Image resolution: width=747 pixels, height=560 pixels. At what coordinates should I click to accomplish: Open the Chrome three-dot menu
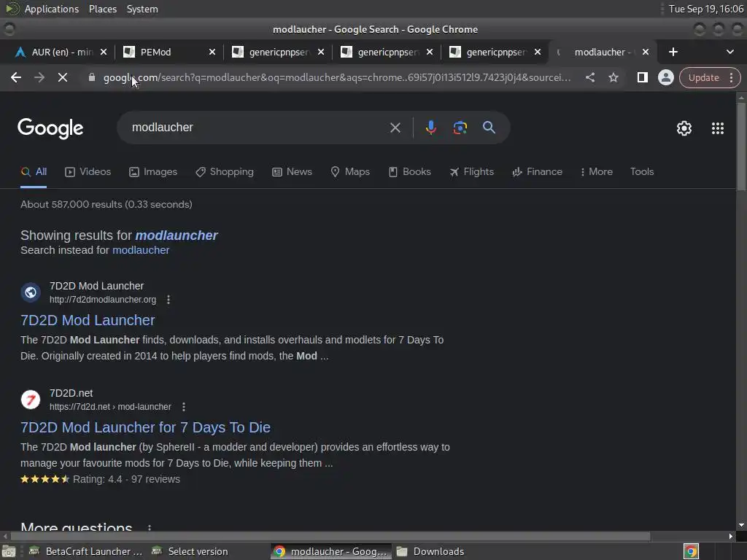click(731, 77)
